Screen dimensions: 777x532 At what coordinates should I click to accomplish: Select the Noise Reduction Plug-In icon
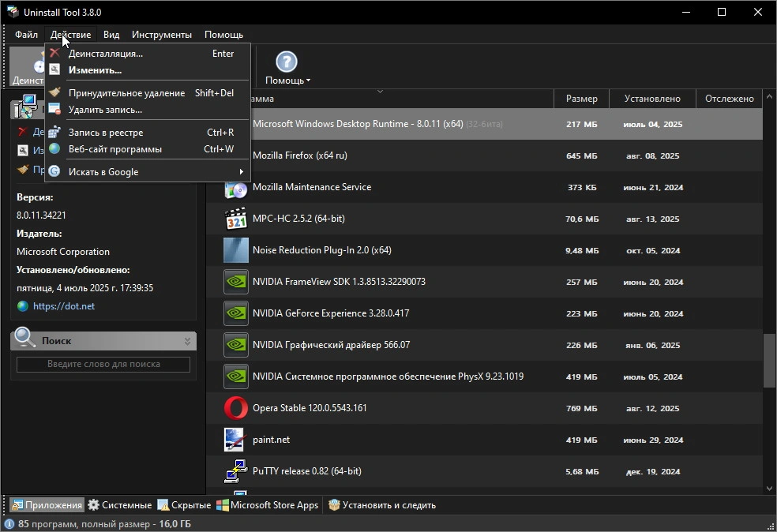[236, 250]
